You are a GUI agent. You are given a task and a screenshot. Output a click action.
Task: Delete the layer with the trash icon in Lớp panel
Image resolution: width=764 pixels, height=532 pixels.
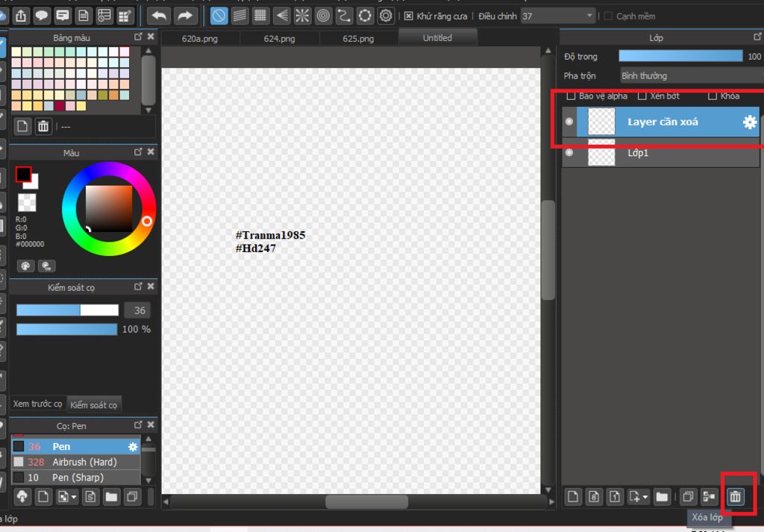point(735,496)
